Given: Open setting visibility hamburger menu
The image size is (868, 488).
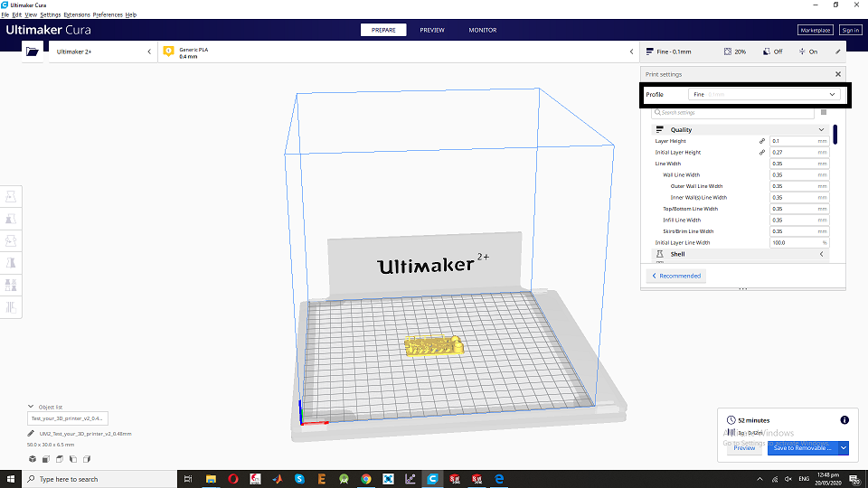Looking at the screenshot, I should 824,112.
